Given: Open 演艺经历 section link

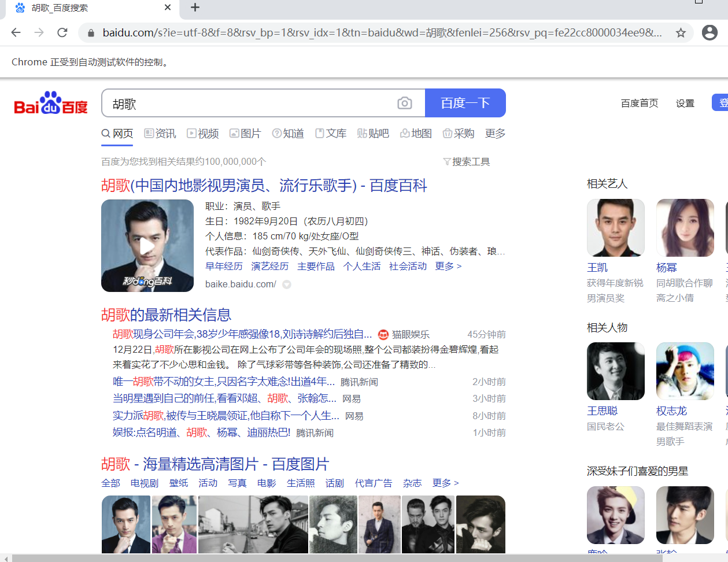Looking at the screenshot, I should [270, 267].
